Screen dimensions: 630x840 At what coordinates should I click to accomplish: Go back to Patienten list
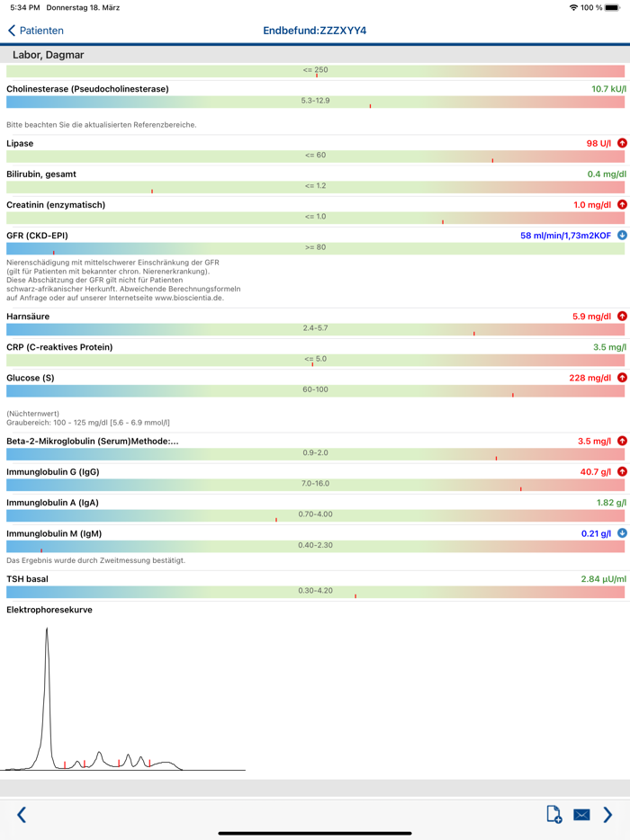(36, 31)
